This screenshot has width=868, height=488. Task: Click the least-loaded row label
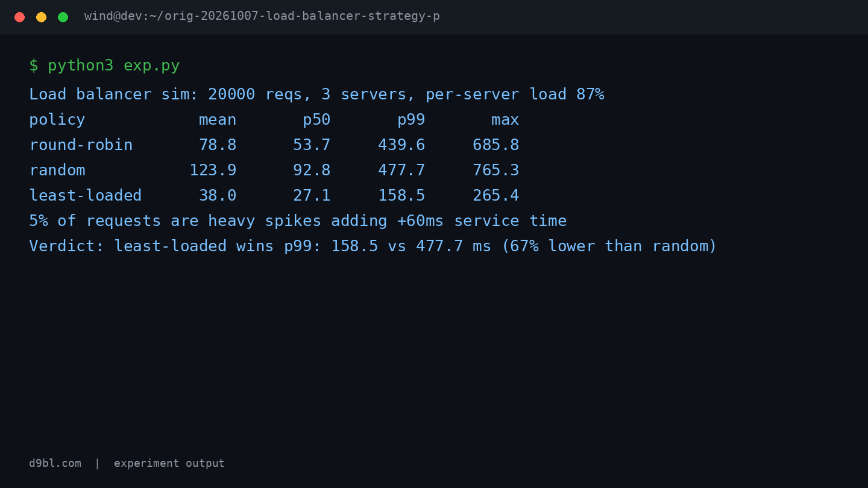86,196
